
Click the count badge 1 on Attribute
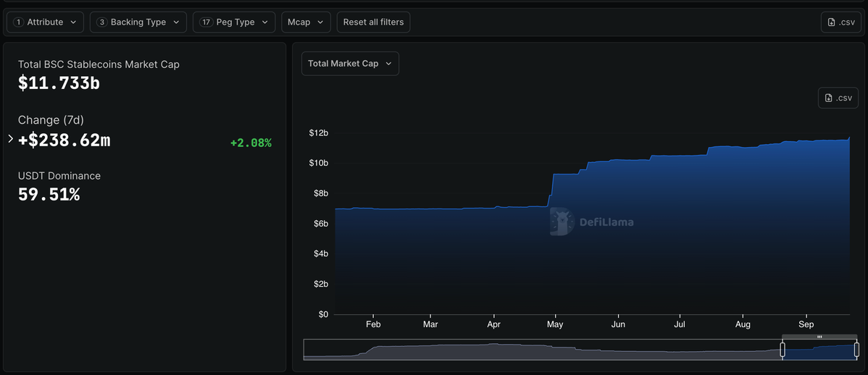coord(19,22)
